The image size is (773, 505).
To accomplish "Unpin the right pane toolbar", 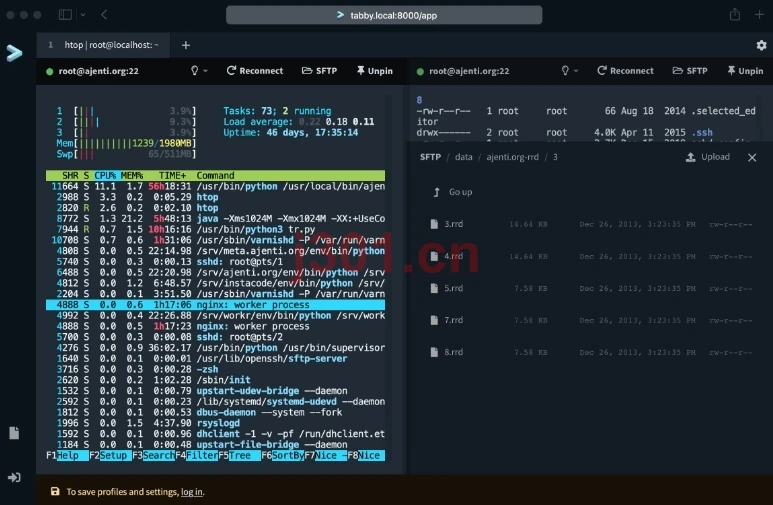I will point(745,71).
